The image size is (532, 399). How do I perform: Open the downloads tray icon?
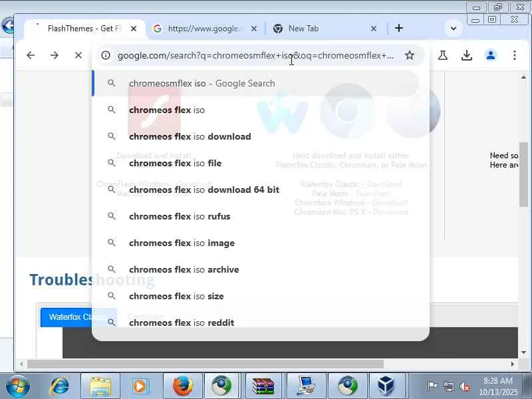pyautogui.click(x=467, y=55)
